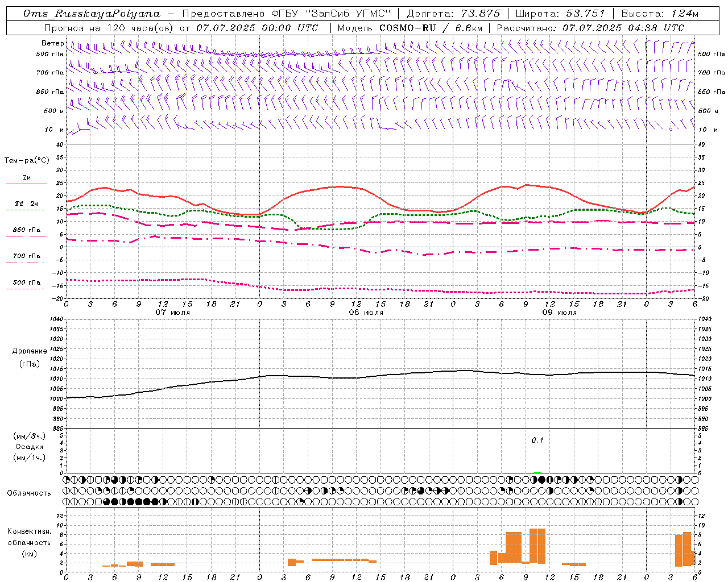Click the Рассчитано: 07.07.2025 04:38 UTC text
The height and width of the screenshot is (582, 728).
point(590,28)
